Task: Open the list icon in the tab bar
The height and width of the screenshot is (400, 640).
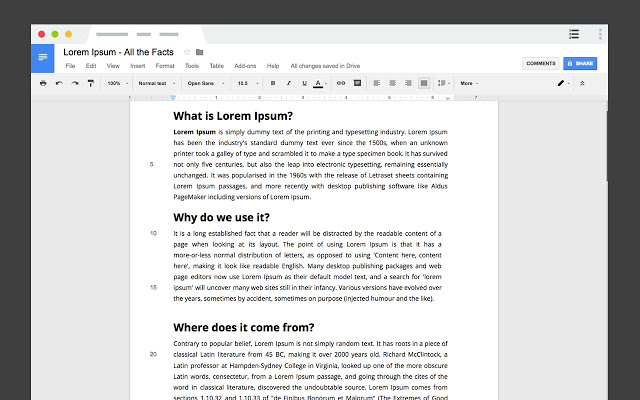Action: [x=574, y=34]
